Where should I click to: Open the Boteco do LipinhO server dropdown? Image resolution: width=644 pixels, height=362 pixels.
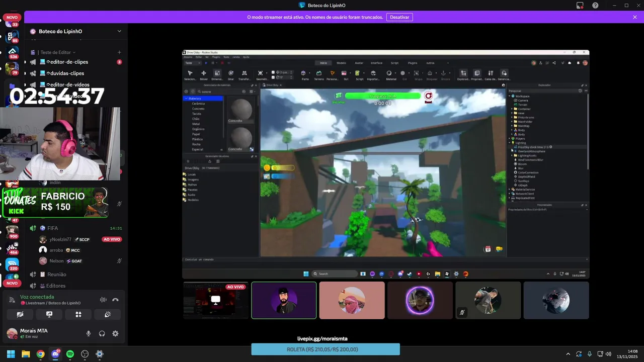[x=119, y=31]
